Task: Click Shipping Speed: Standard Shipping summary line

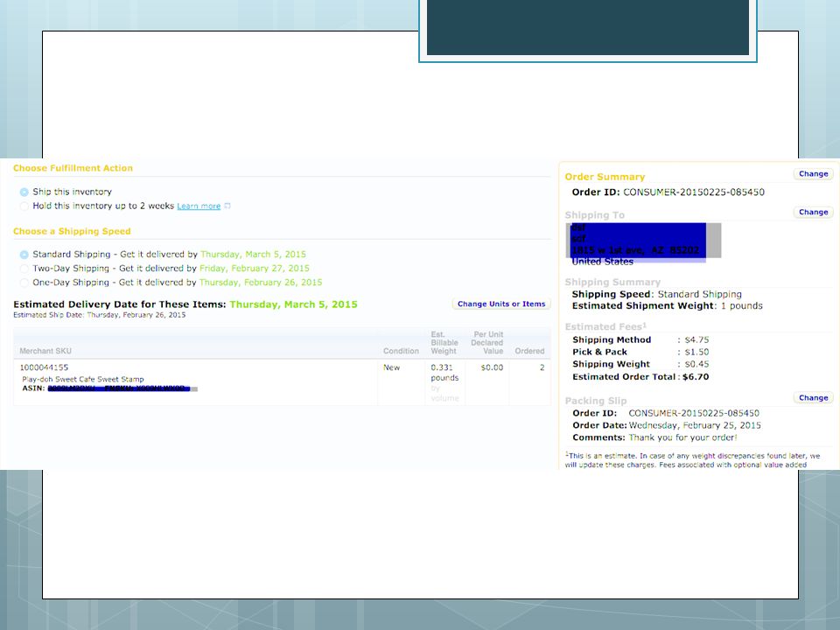Action: coord(657,294)
